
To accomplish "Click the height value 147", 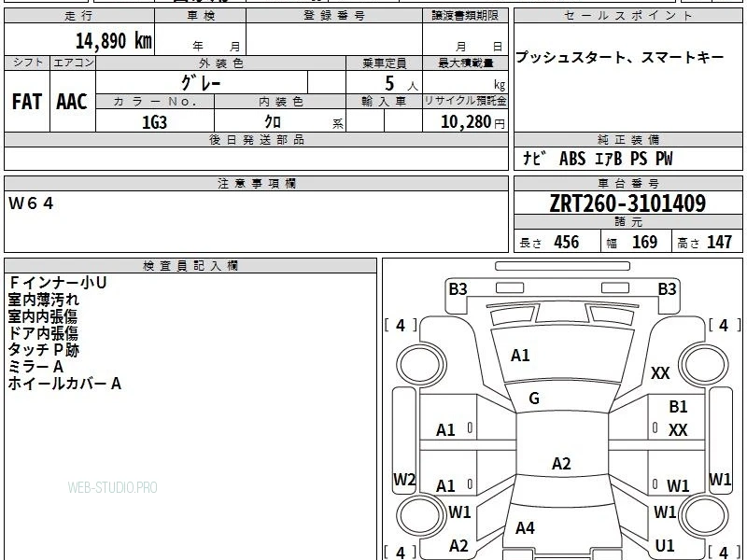I will click(x=719, y=242).
